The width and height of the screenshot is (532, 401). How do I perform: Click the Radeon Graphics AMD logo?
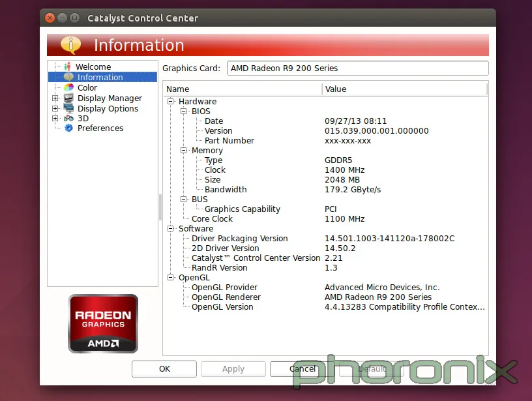(103, 323)
